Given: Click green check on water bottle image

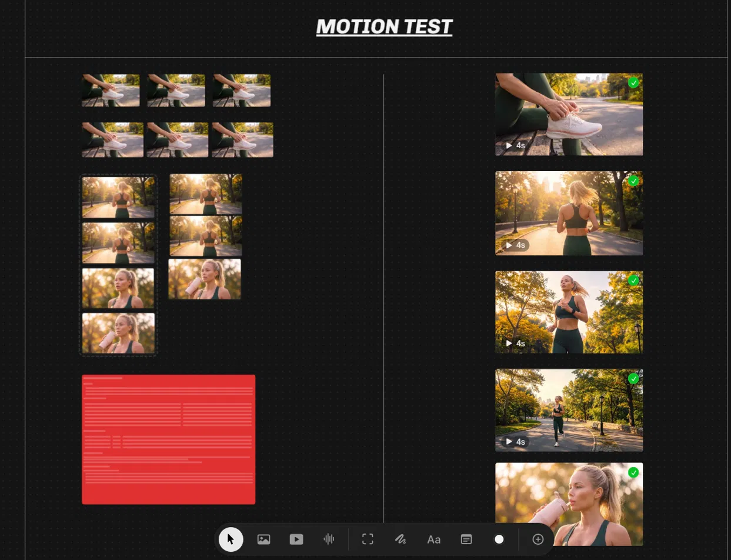Looking at the screenshot, I should (x=633, y=472).
